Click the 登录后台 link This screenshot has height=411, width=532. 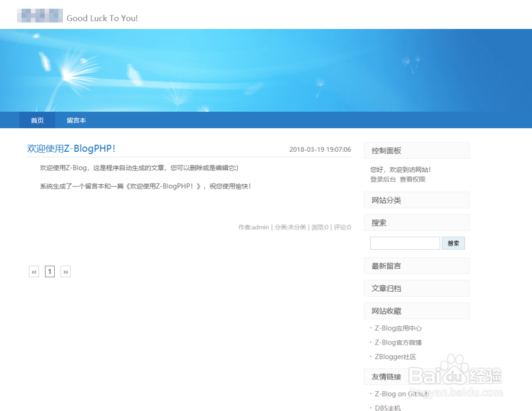coord(383,179)
